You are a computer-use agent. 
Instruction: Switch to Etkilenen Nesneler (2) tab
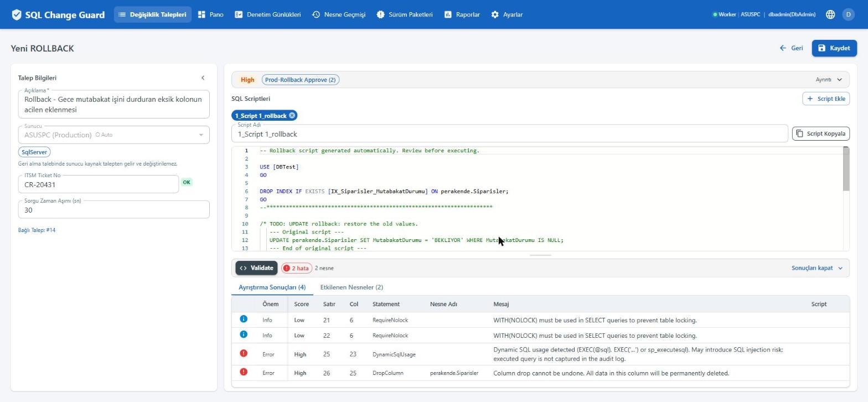click(x=352, y=287)
